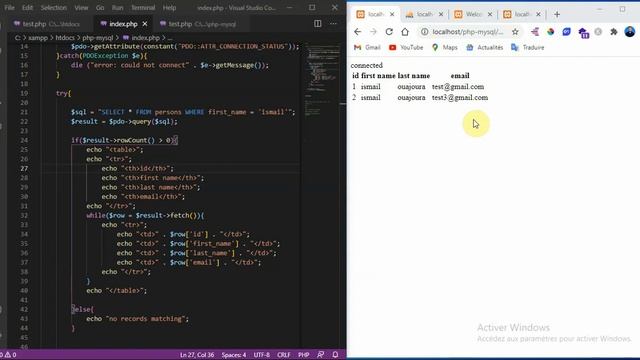Screen dimensions: 640x360
Task: Change line endings via CRLF
Action: (284, 355)
